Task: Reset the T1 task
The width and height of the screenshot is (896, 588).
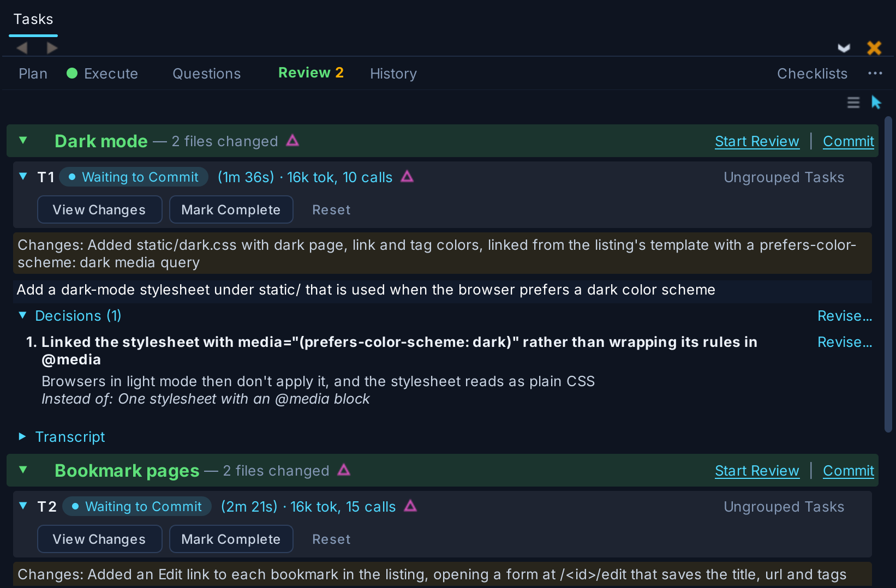Action: tap(331, 210)
